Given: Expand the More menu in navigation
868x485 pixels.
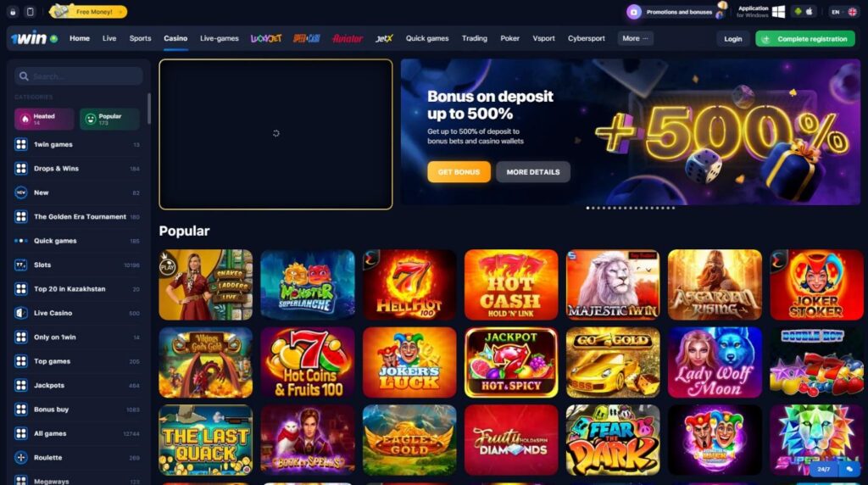Looking at the screenshot, I should pos(635,38).
